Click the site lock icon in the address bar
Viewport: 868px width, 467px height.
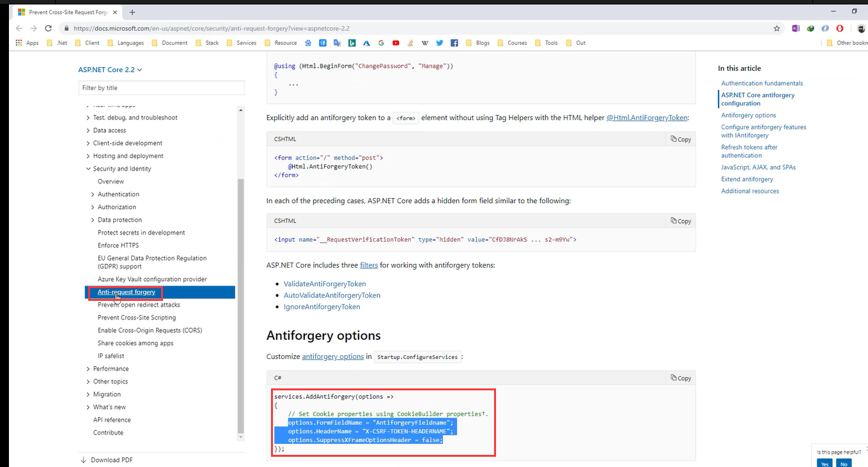pyautogui.click(x=66, y=28)
